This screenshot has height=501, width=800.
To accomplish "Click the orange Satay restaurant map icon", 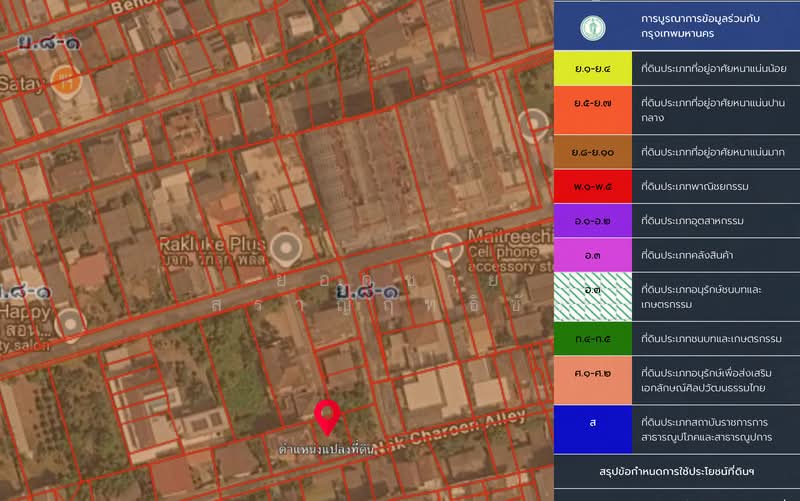I will click(x=67, y=77).
